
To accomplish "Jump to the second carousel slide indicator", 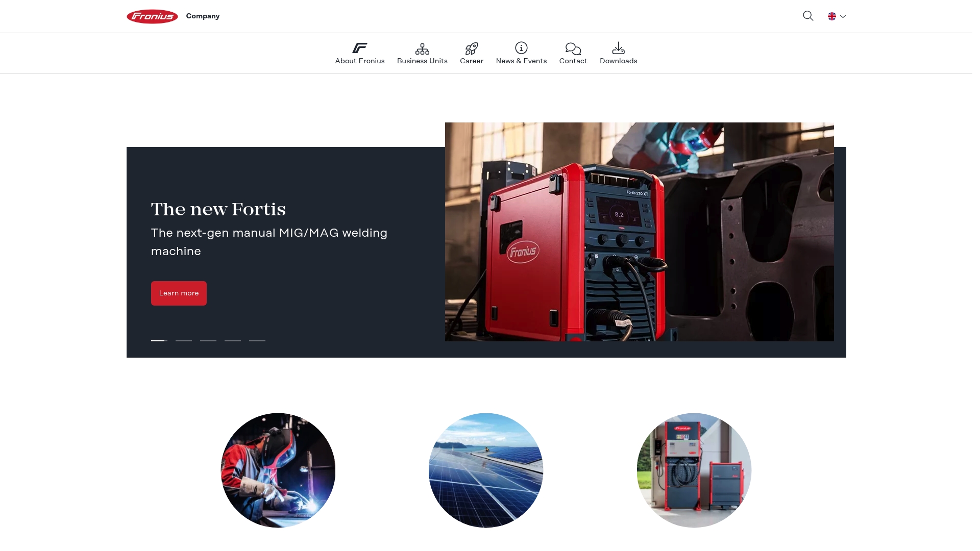I will pyautogui.click(x=184, y=340).
